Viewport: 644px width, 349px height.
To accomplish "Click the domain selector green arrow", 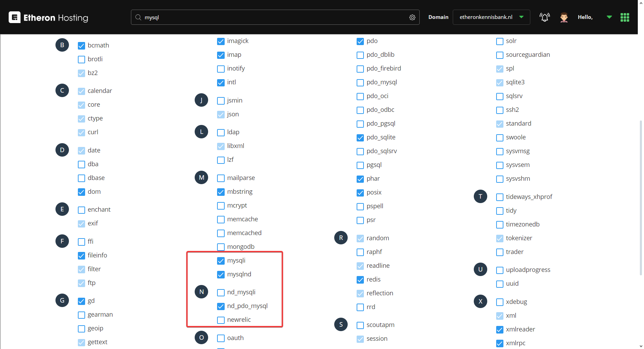I will [x=521, y=17].
